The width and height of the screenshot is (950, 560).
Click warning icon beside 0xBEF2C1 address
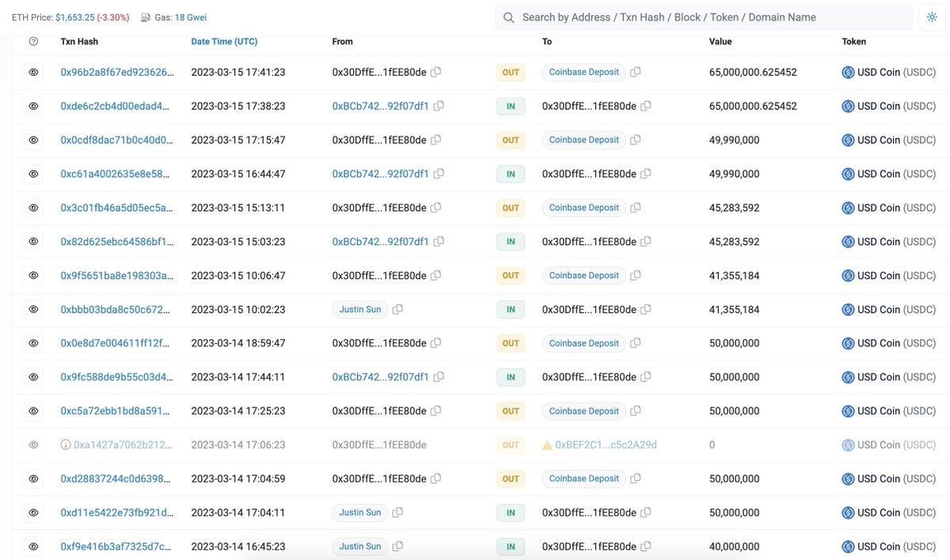pyautogui.click(x=547, y=445)
